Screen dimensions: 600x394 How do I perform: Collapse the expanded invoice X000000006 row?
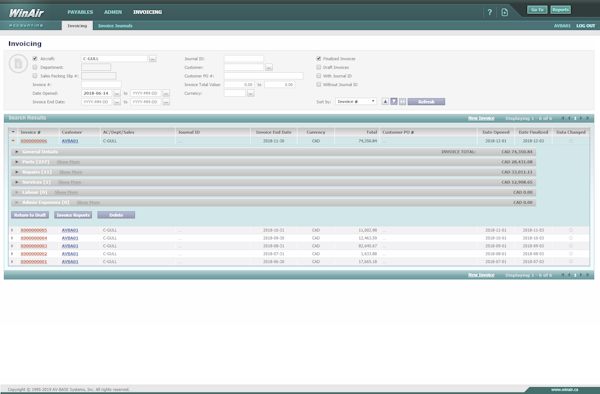pyautogui.click(x=13, y=141)
